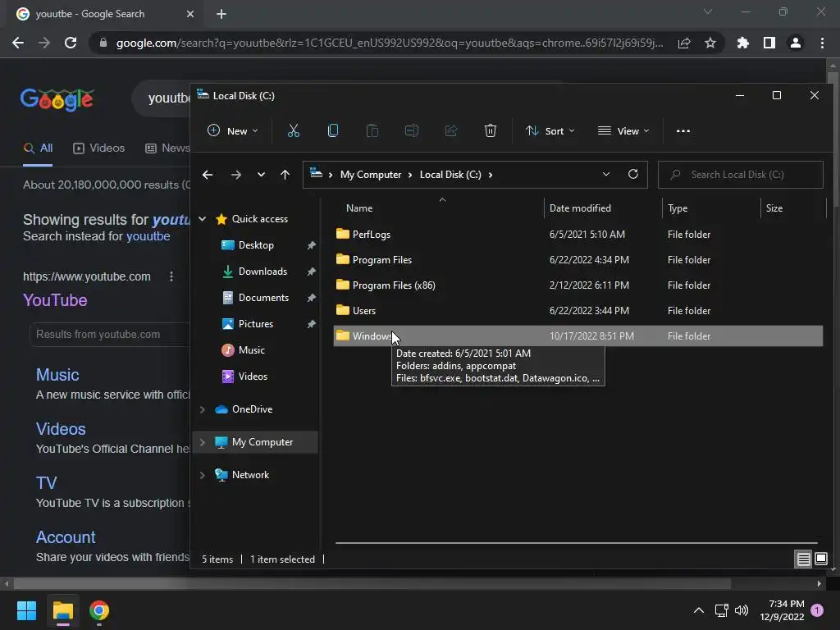This screenshot has height=630, width=840.
Task: Open the New item dropdown
Action: [x=233, y=130]
